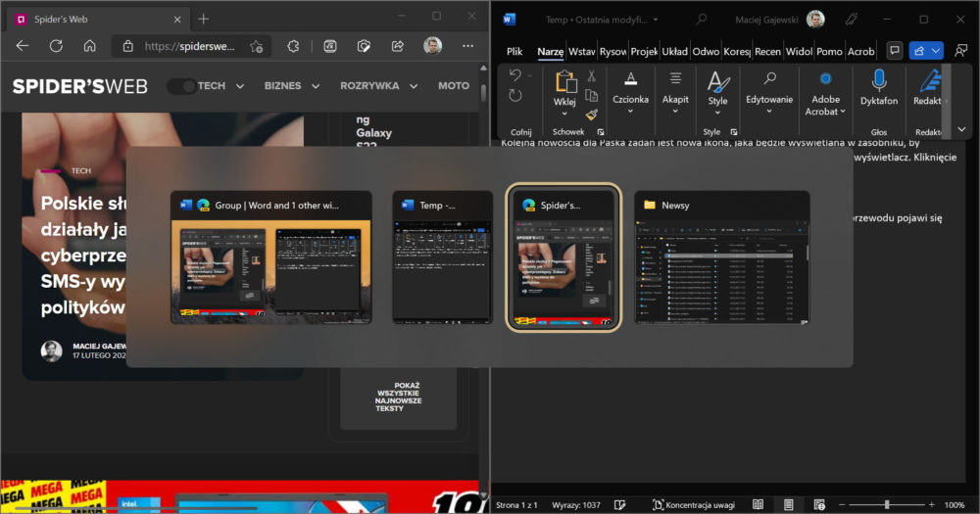Click the SPIDER'SWEB logo

click(80, 86)
